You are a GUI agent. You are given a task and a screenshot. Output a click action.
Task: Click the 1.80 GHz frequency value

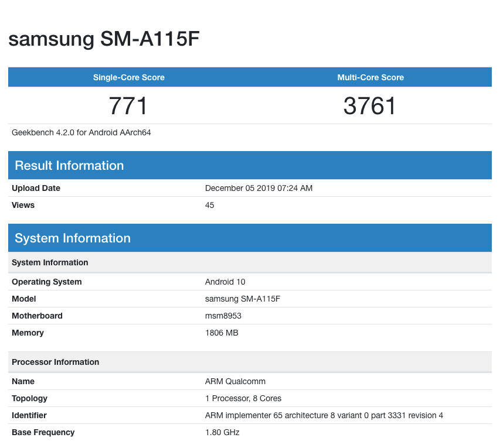click(222, 432)
